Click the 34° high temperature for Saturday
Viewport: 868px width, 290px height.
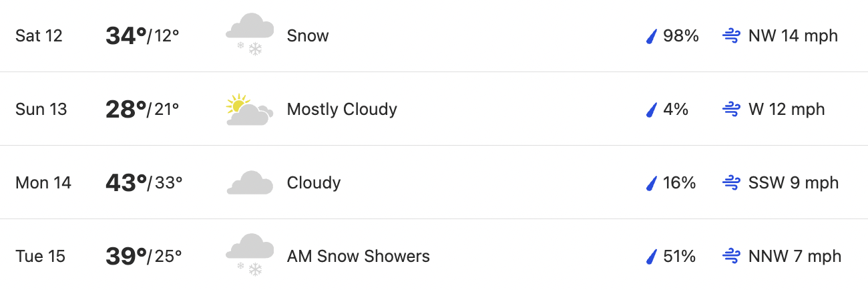(126, 35)
